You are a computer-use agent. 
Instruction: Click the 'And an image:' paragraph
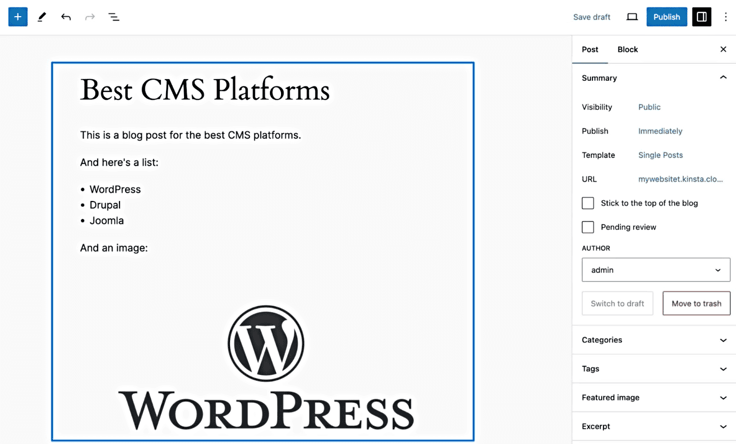pyautogui.click(x=114, y=248)
